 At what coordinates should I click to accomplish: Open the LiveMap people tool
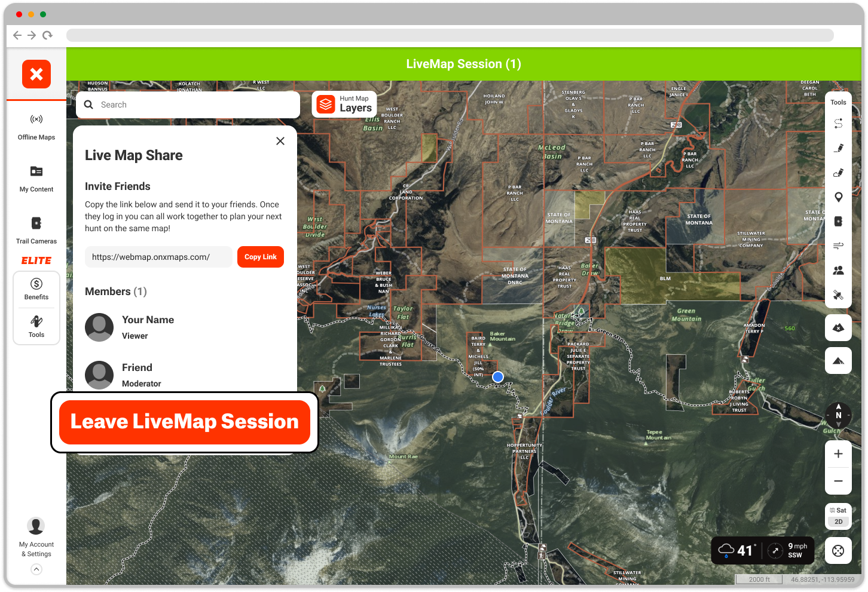click(x=838, y=270)
